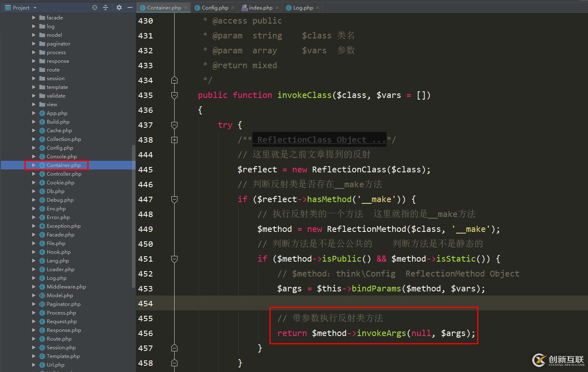Hide the Project tool window

[130, 7]
